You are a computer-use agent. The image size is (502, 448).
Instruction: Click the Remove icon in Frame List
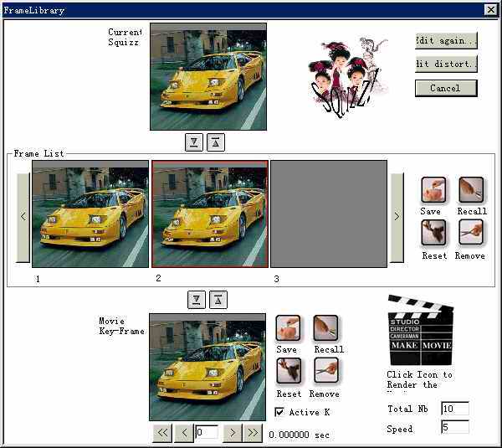471,233
